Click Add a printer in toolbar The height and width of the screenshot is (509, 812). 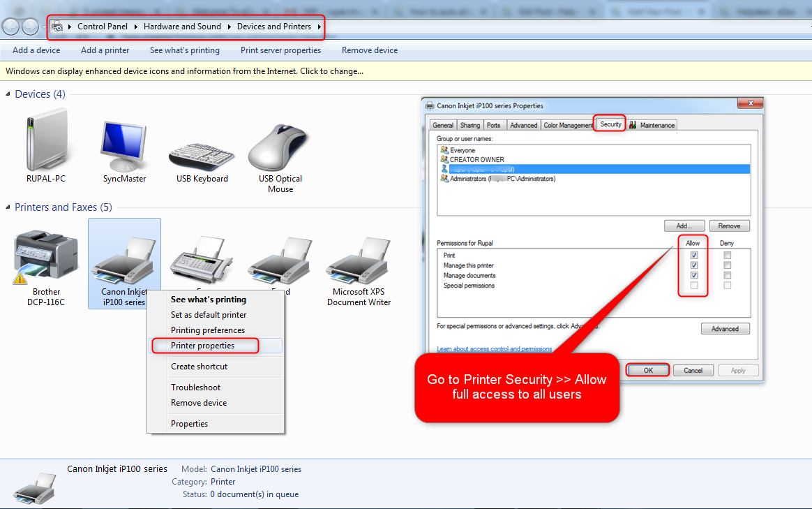pos(105,50)
